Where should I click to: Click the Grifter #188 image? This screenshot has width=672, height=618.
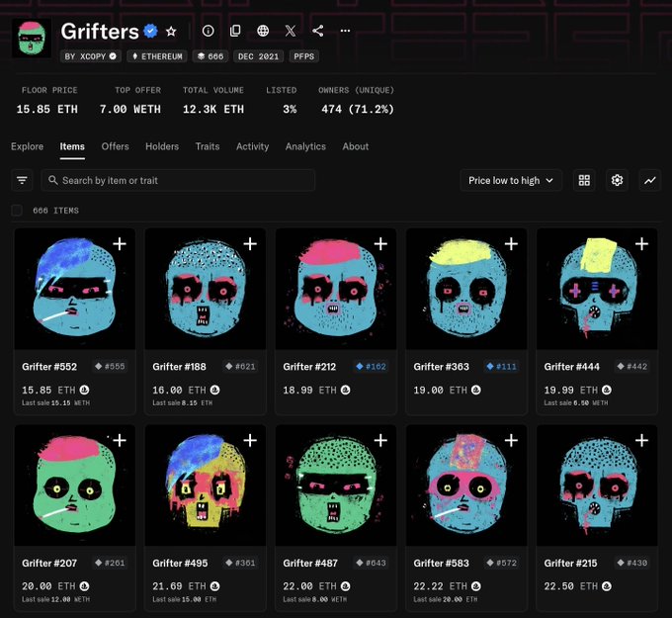(206, 289)
